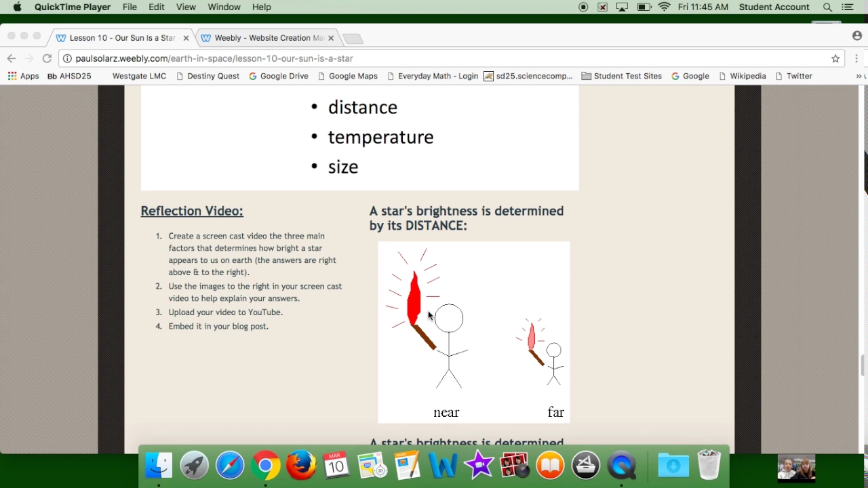
Task: Open Google Maps bookmark
Action: click(x=348, y=76)
